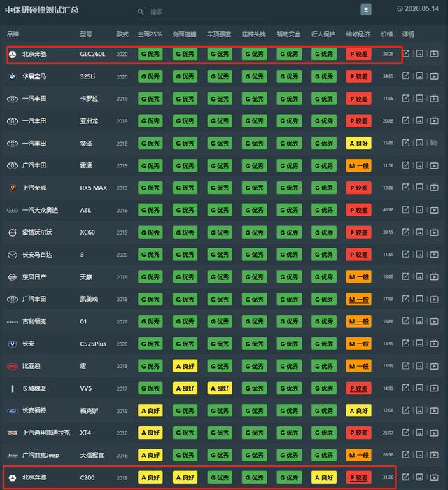The height and width of the screenshot is (490, 448).
Task: Play the video icon for 亚洲龙 row
Action: (x=434, y=120)
